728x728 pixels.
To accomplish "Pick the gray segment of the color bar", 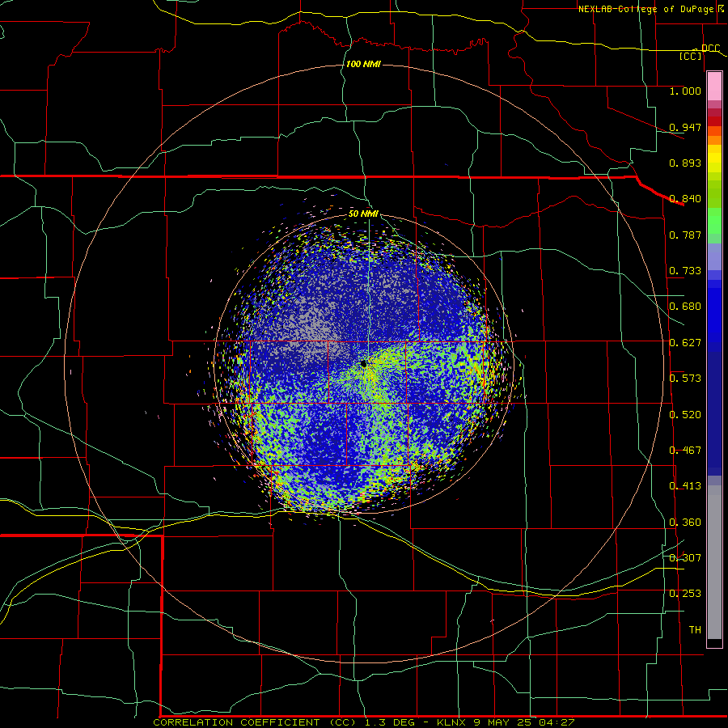I will pos(714,562).
